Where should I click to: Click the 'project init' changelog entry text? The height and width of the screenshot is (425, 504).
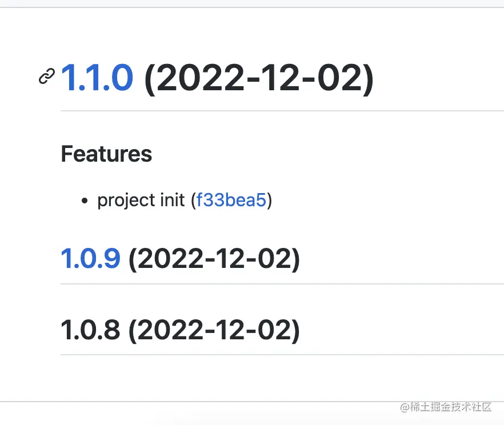pos(141,200)
